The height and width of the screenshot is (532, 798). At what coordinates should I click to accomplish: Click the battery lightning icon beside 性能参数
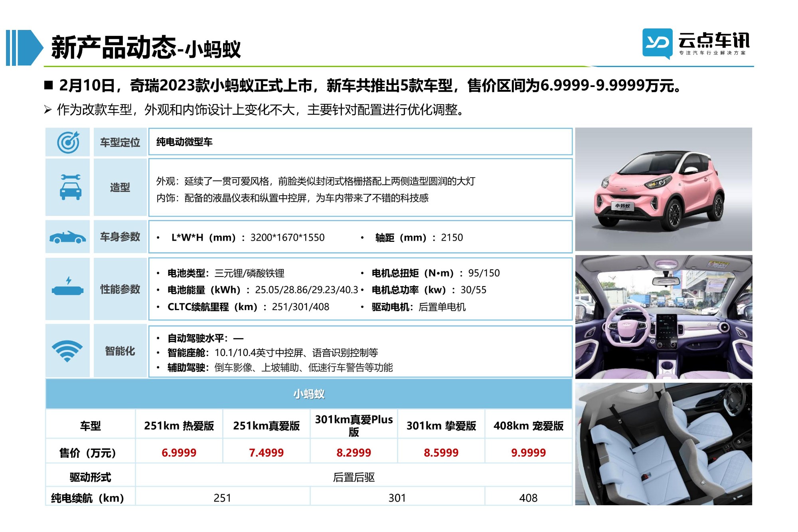67,286
